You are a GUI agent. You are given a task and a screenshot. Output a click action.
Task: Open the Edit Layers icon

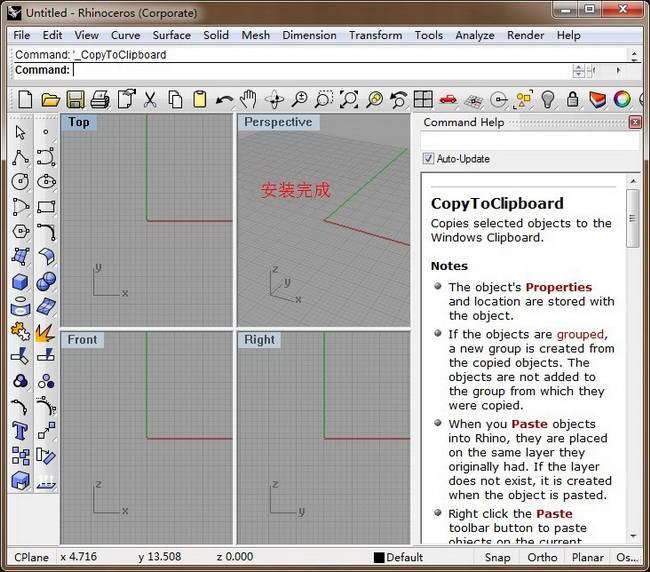[597, 99]
